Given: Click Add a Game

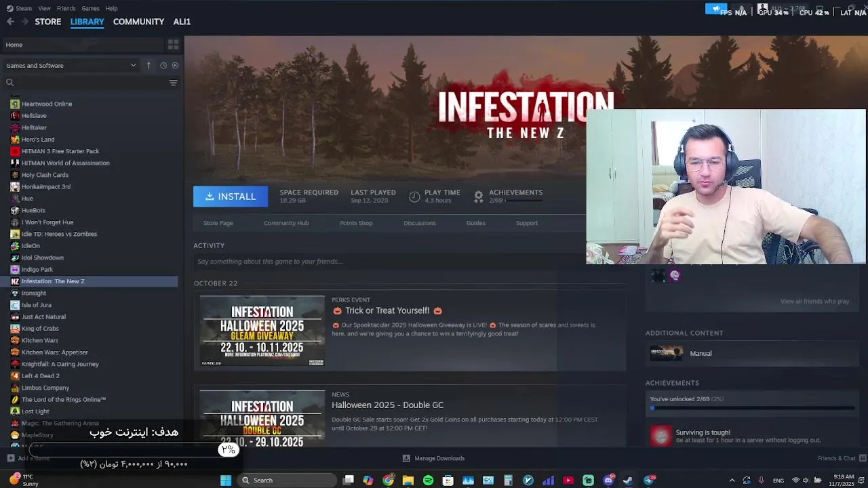Looking at the screenshot, I should (x=28, y=459).
